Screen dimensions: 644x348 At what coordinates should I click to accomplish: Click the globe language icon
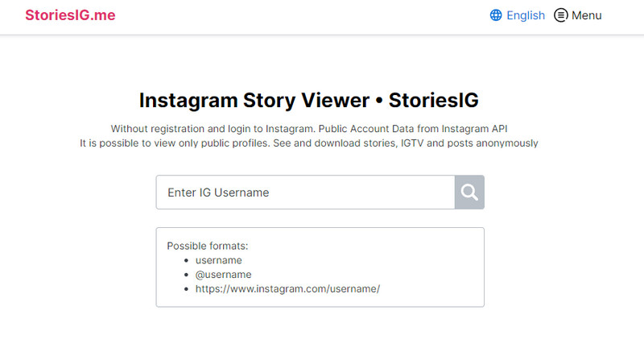pos(496,15)
